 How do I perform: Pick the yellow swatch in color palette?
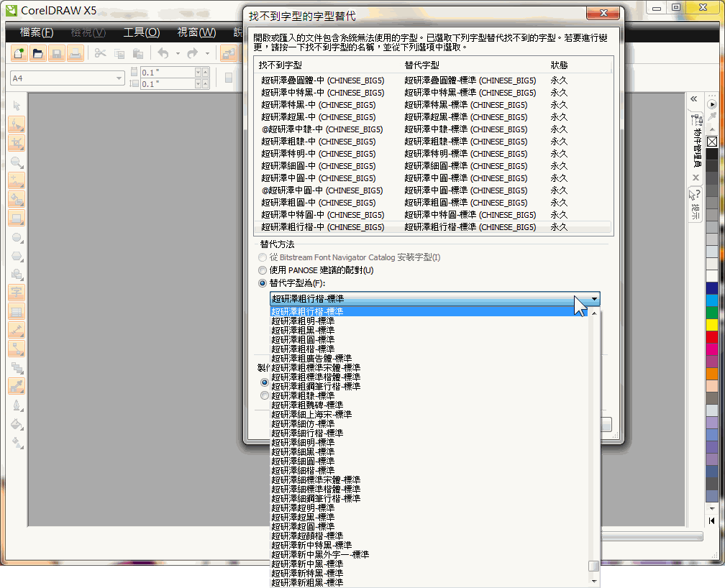(x=711, y=324)
